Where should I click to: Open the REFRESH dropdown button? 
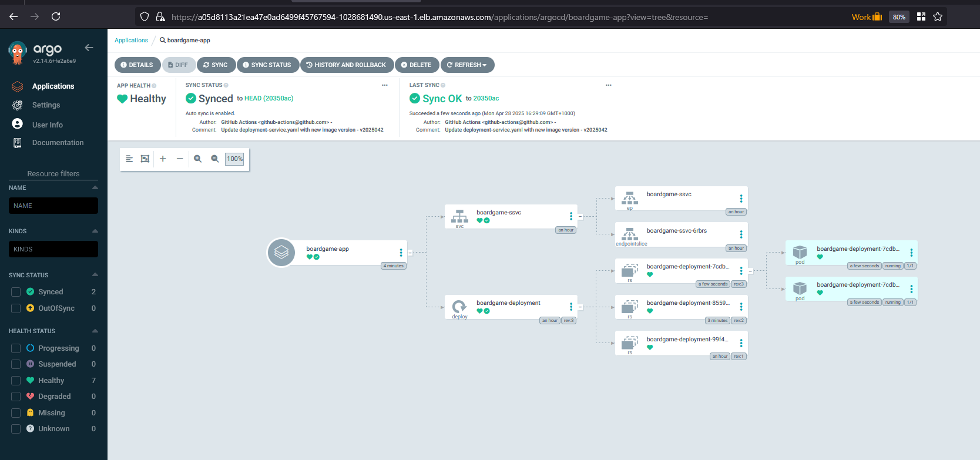467,65
